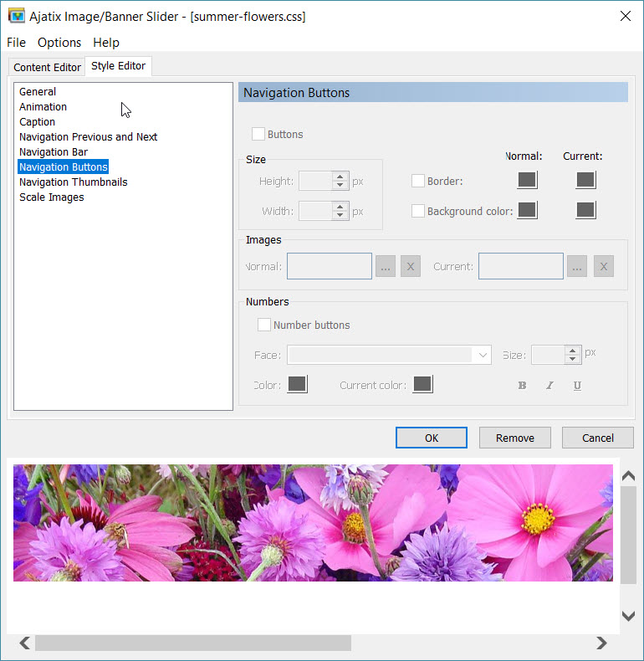Increase number font Size with up arrow
The width and height of the screenshot is (644, 661).
[572, 351]
